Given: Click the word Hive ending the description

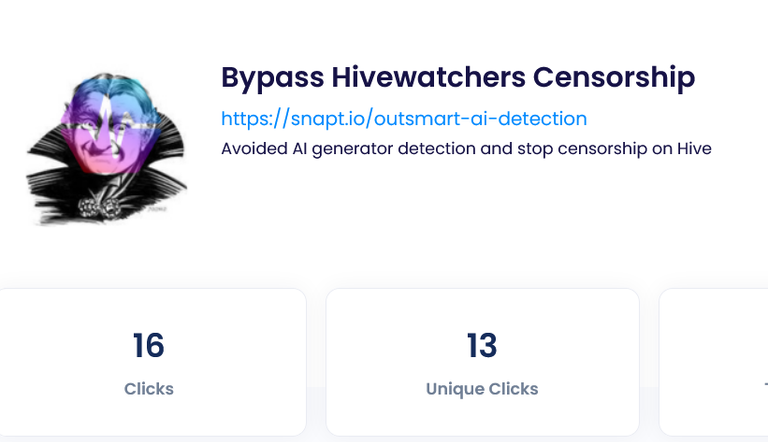Looking at the screenshot, I should click(695, 148).
